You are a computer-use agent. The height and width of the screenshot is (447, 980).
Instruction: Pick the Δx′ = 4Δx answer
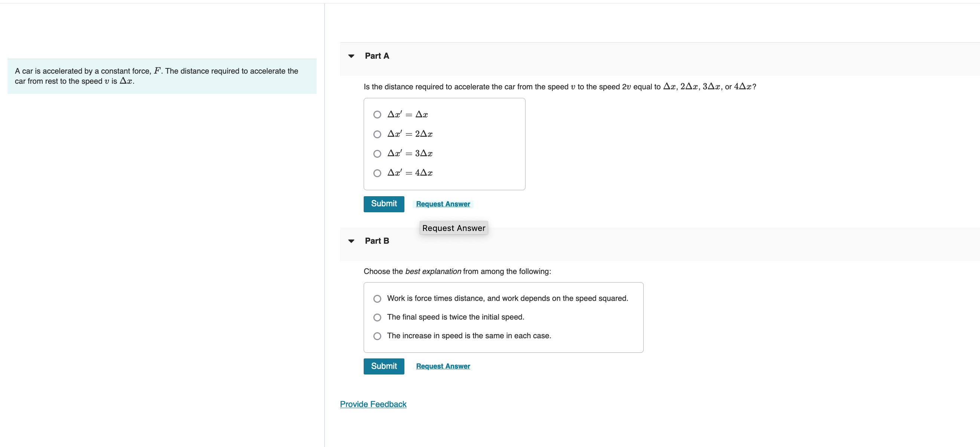(x=377, y=173)
